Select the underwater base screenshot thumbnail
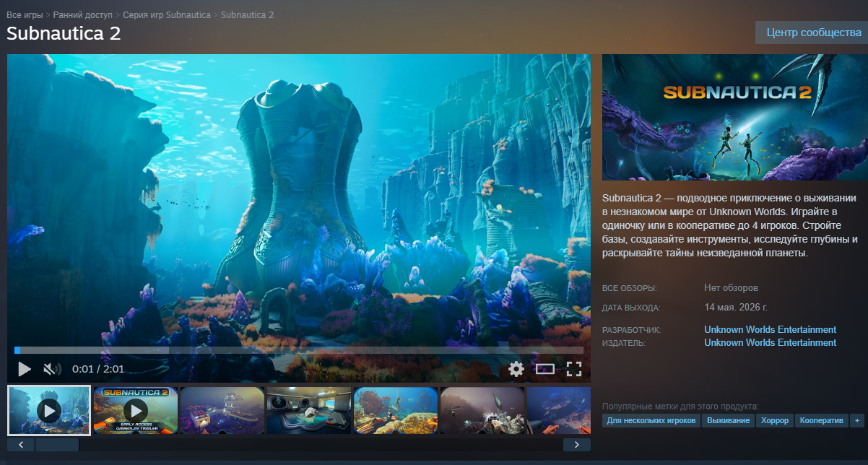868x465 pixels. coord(222,410)
